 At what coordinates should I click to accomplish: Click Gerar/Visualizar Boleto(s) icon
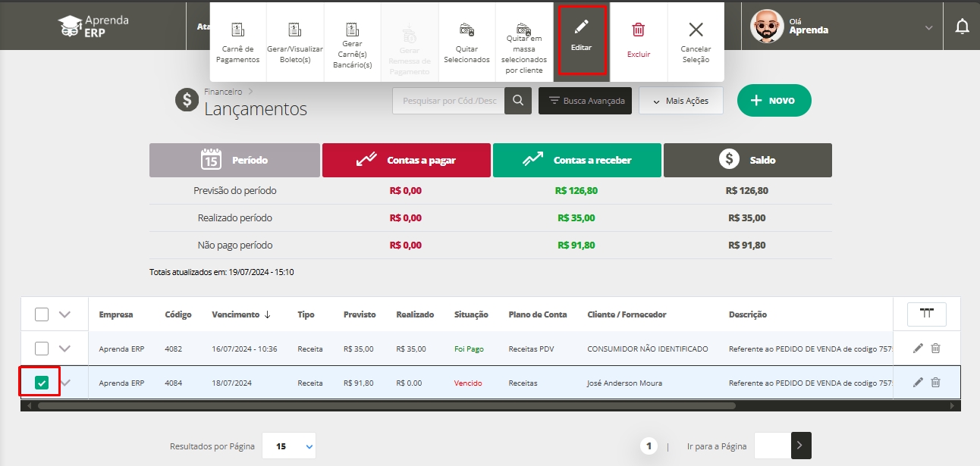pos(295,30)
